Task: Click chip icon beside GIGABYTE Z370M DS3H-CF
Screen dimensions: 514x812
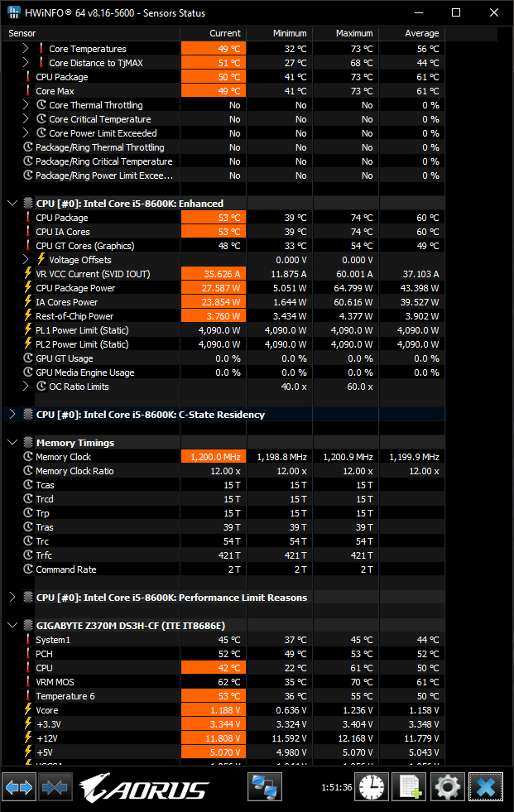Action: click(28, 626)
